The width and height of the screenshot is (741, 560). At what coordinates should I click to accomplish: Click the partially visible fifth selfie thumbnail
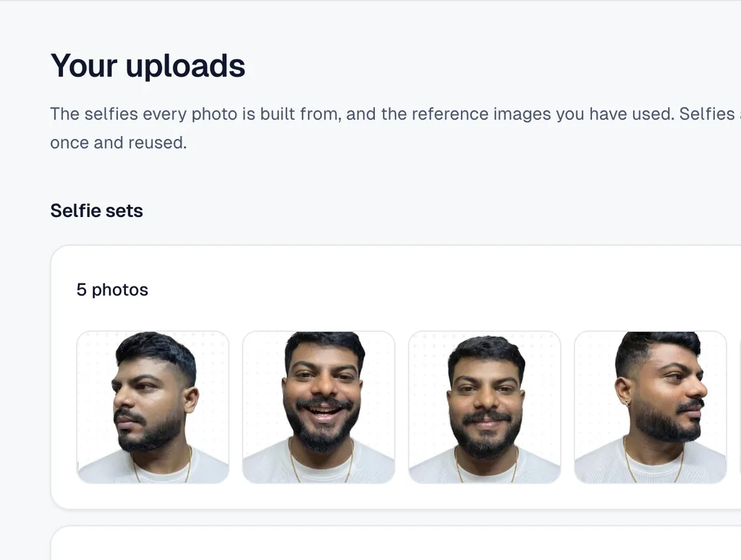pos(740,407)
